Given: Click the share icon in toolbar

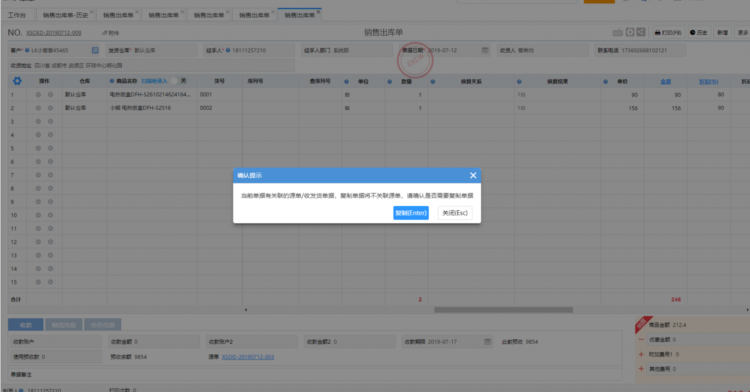Looking at the screenshot, I should point(641,32).
